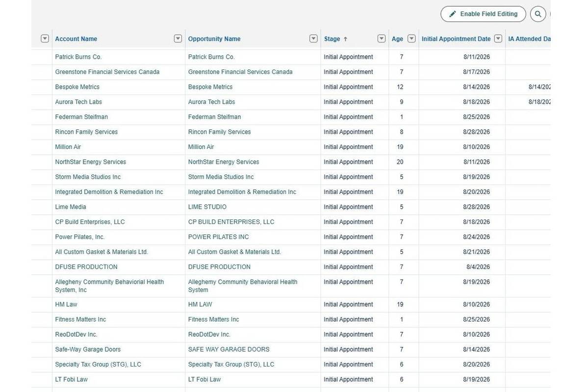Open HM LAW opportunity link
Screen dimensions: 585x392
point(200,304)
